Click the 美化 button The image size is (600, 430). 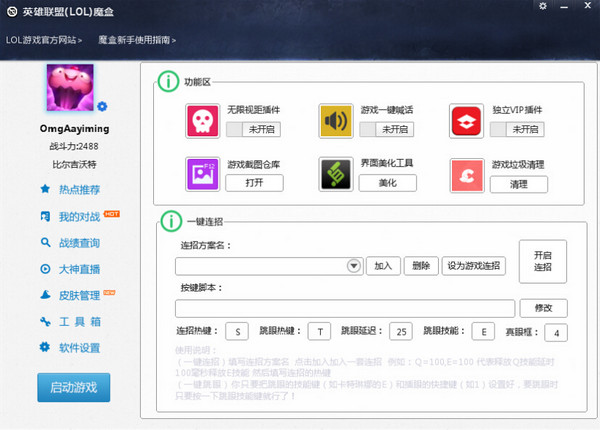388,183
